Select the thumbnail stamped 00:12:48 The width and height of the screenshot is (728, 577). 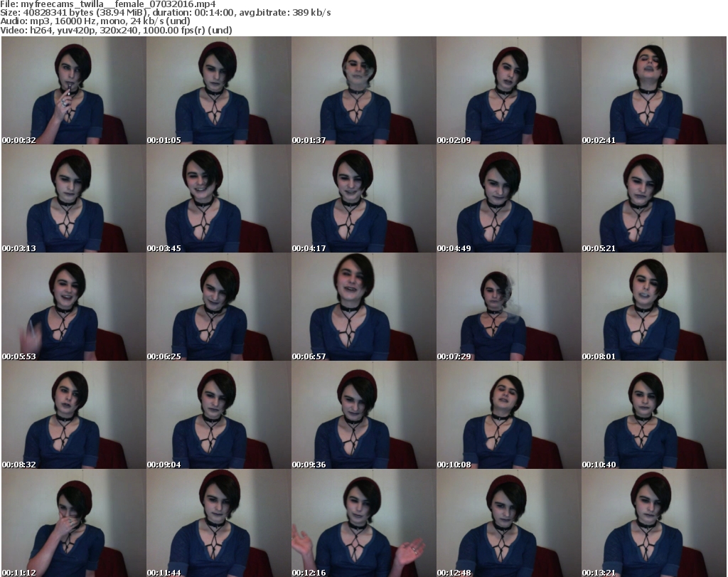pos(509,523)
